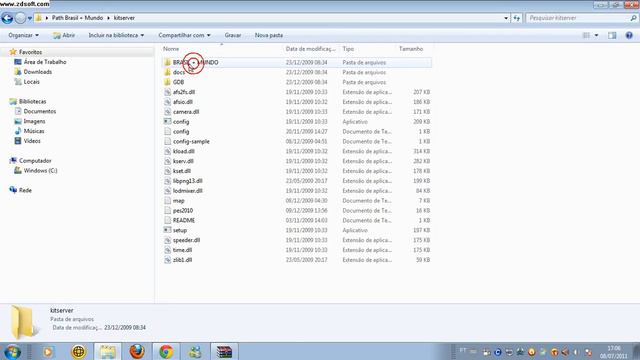
Task: Open the recent locations dropdown next to navigation arrows
Action: (x=29, y=18)
